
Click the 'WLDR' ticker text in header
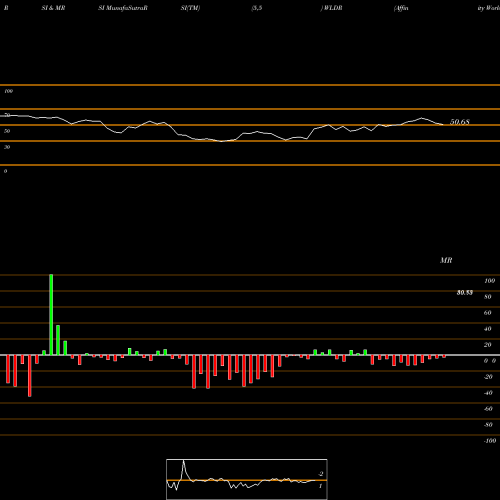(333, 8)
